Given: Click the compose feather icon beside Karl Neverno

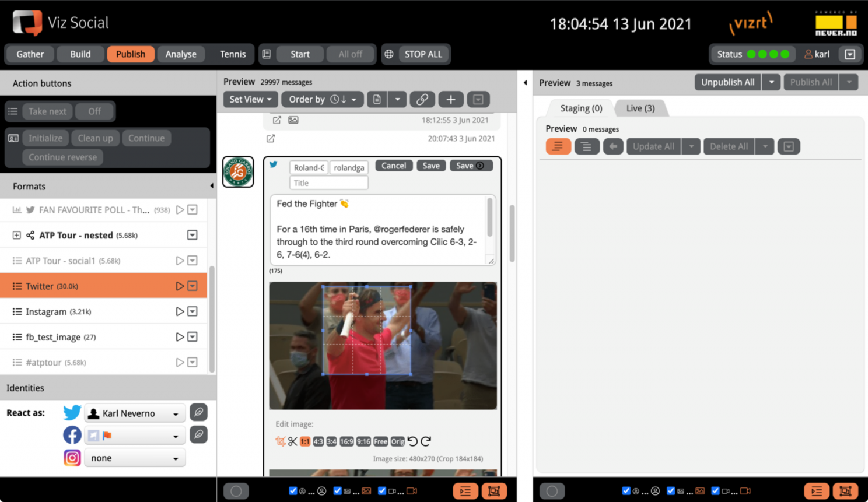Looking at the screenshot, I should click(199, 413).
